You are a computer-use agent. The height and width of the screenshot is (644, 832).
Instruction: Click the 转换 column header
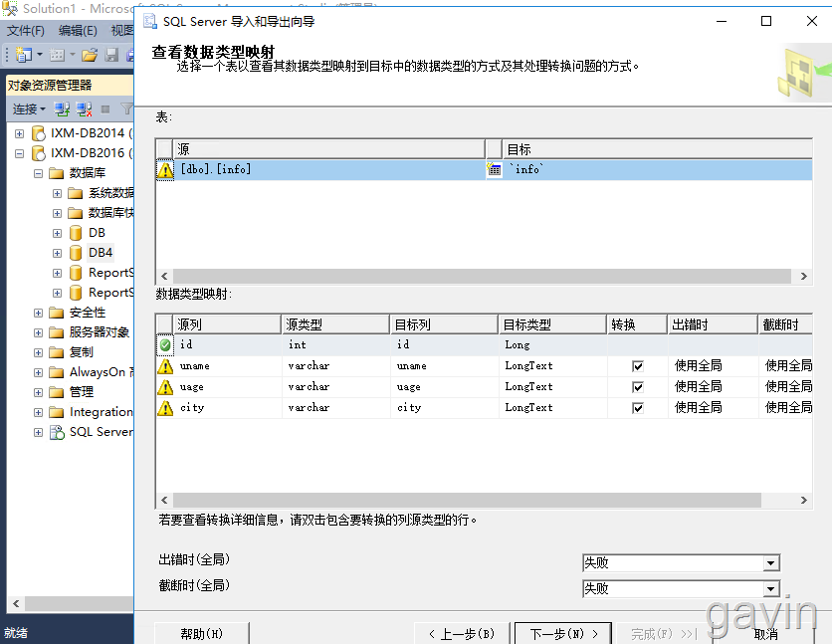pyautogui.click(x=636, y=324)
